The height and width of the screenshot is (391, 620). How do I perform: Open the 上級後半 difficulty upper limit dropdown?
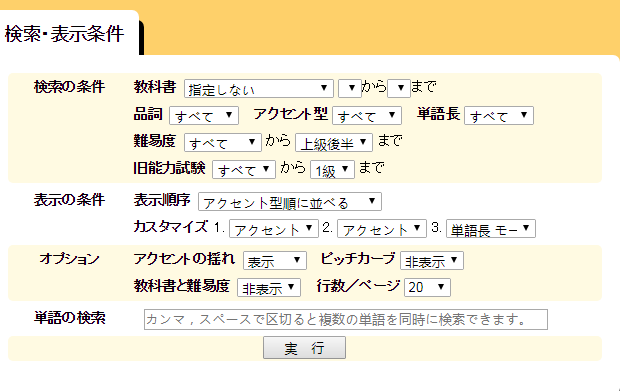[334, 142]
